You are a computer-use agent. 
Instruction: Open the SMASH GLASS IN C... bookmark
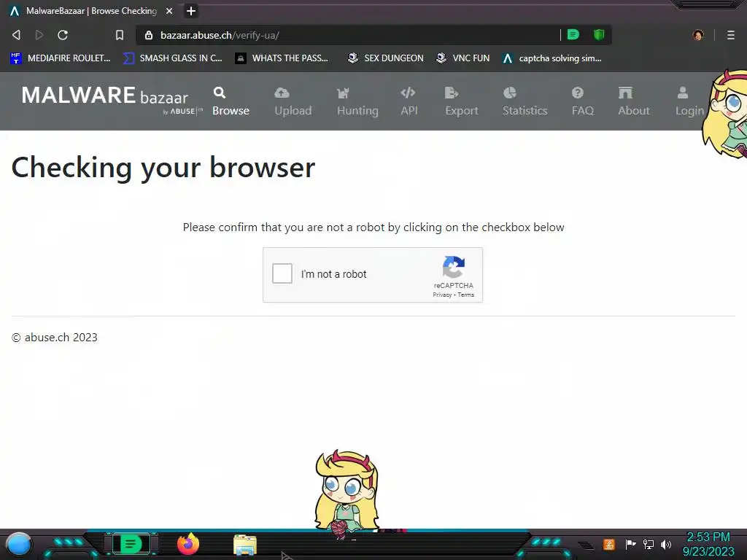pyautogui.click(x=172, y=58)
